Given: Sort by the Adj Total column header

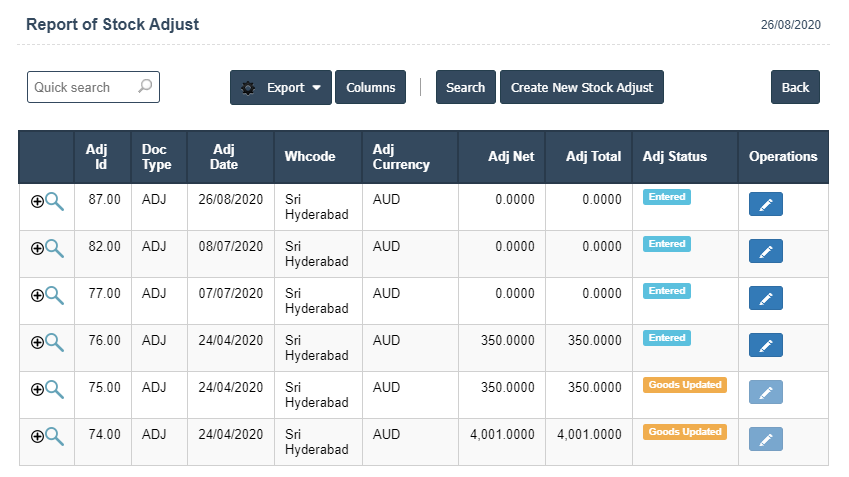Looking at the screenshot, I should click(593, 157).
